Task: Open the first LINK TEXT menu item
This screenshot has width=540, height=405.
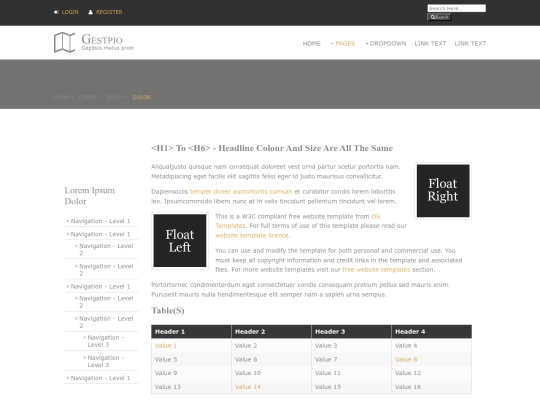Action: (x=430, y=43)
